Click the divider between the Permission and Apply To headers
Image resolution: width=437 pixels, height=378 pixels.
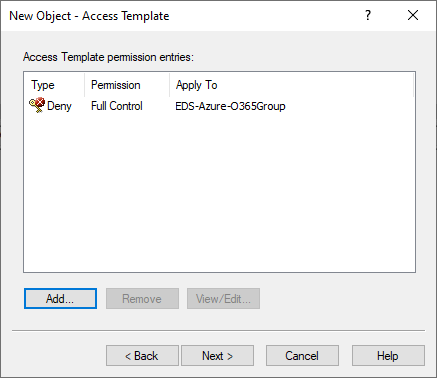tap(170, 85)
